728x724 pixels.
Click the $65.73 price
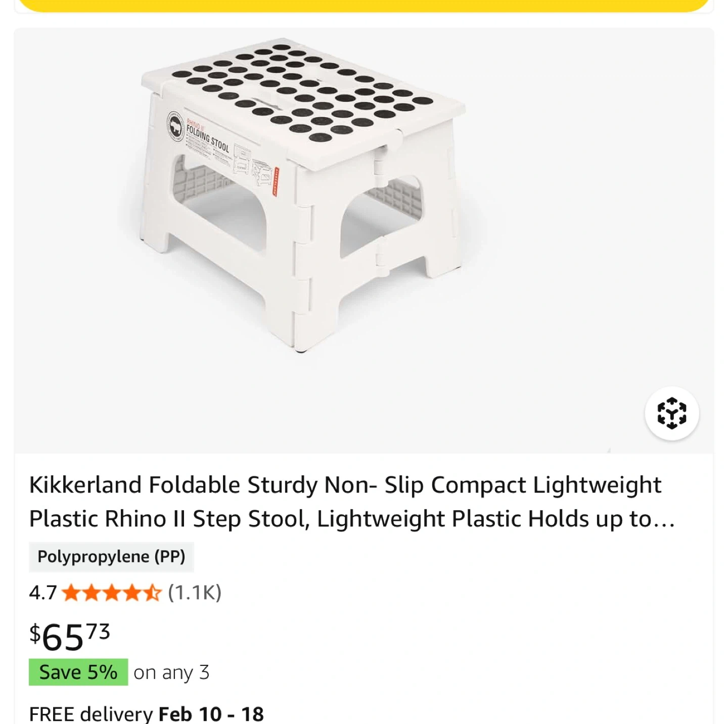(x=70, y=636)
